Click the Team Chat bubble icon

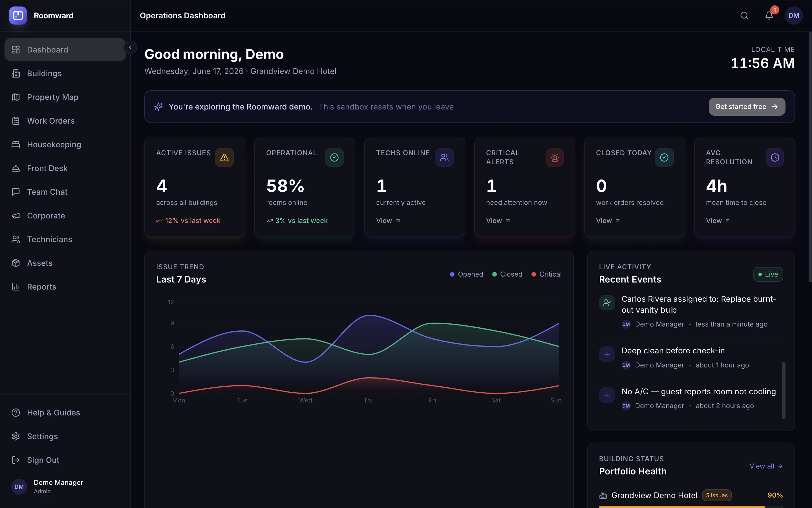(16, 192)
